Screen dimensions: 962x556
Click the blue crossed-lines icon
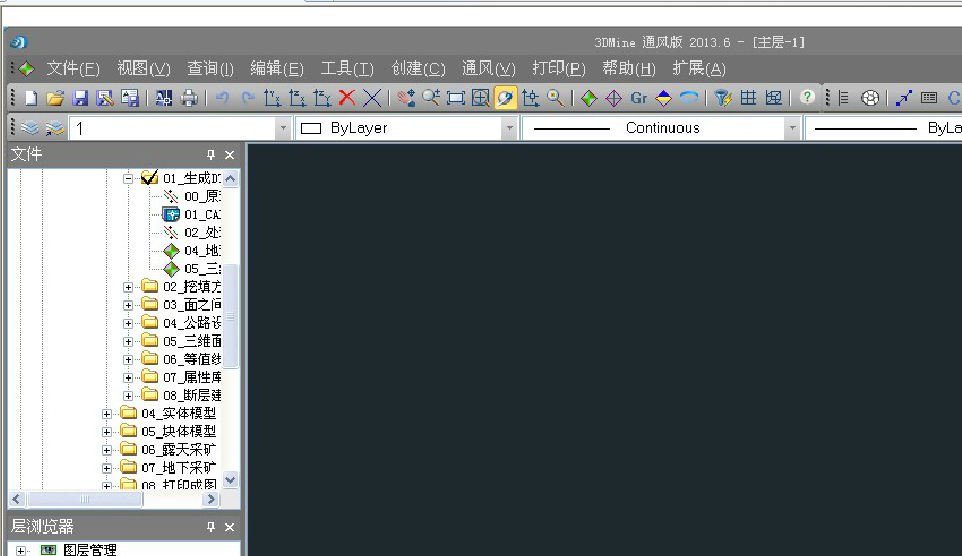(372, 98)
